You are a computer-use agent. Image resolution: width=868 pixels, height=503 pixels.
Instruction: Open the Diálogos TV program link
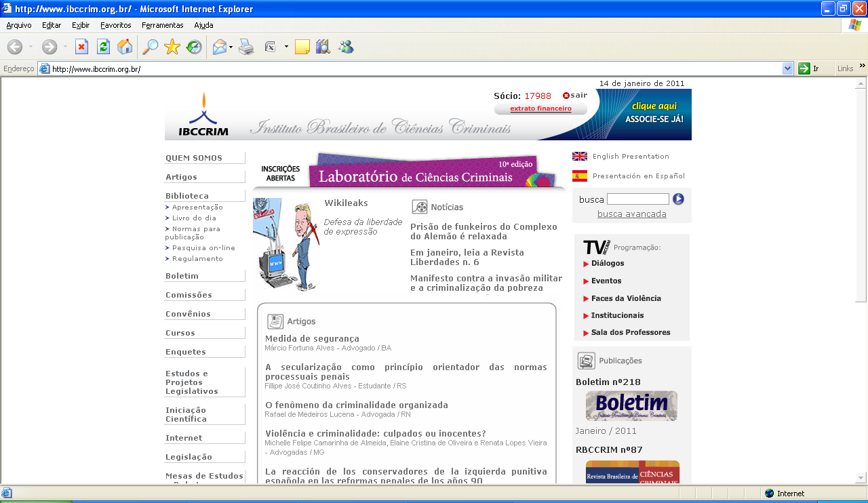point(608,263)
